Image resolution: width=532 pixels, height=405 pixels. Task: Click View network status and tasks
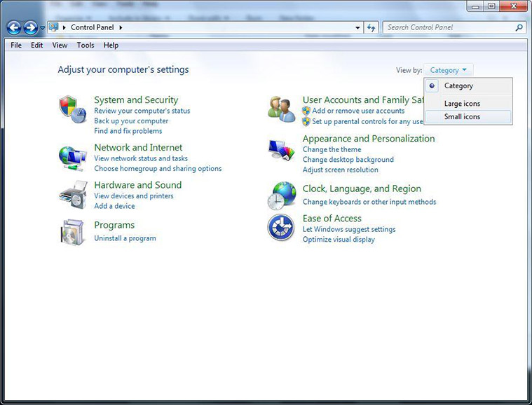pos(141,158)
